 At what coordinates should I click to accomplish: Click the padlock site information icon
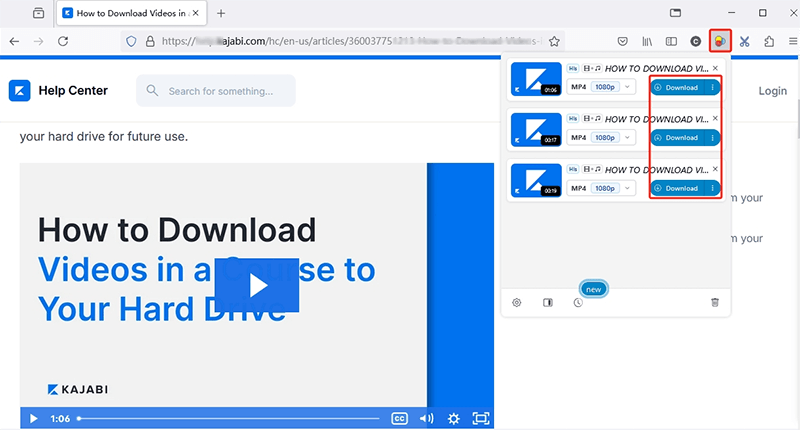[x=150, y=41]
